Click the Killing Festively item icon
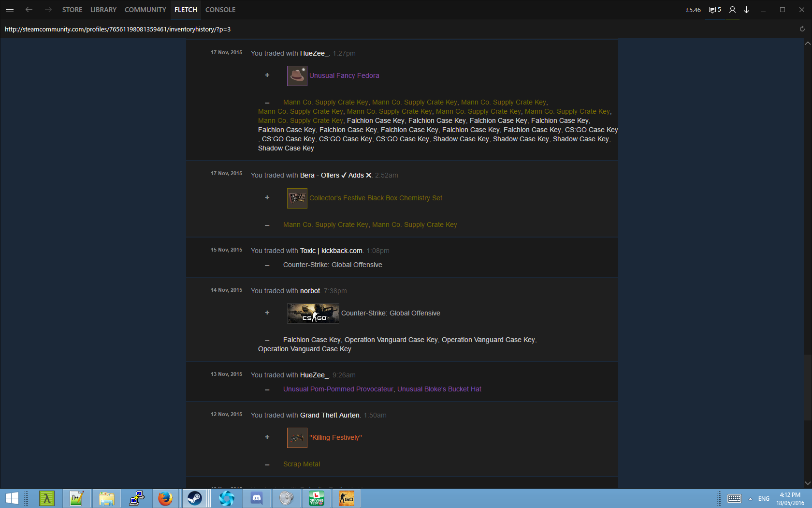The width and height of the screenshot is (812, 508). [x=297, y=438]
